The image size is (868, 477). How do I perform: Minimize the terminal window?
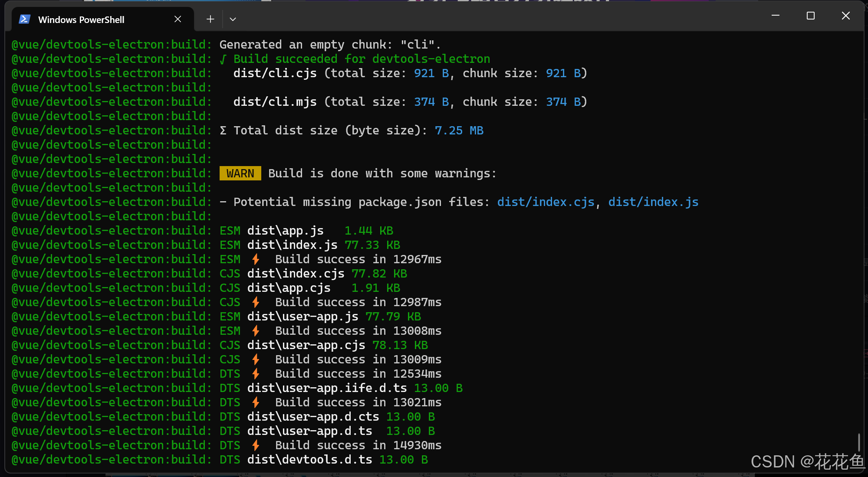click(776, 16)
